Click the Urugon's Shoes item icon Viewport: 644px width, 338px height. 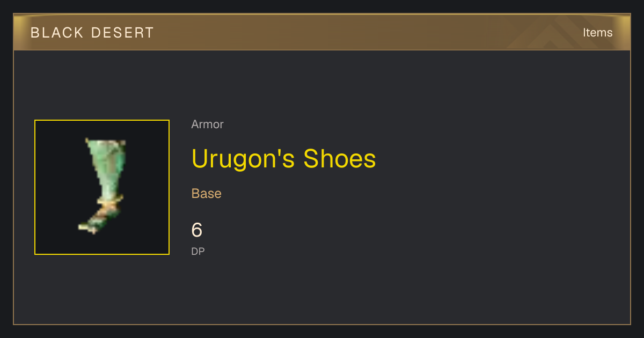click(x=102, y=187)
